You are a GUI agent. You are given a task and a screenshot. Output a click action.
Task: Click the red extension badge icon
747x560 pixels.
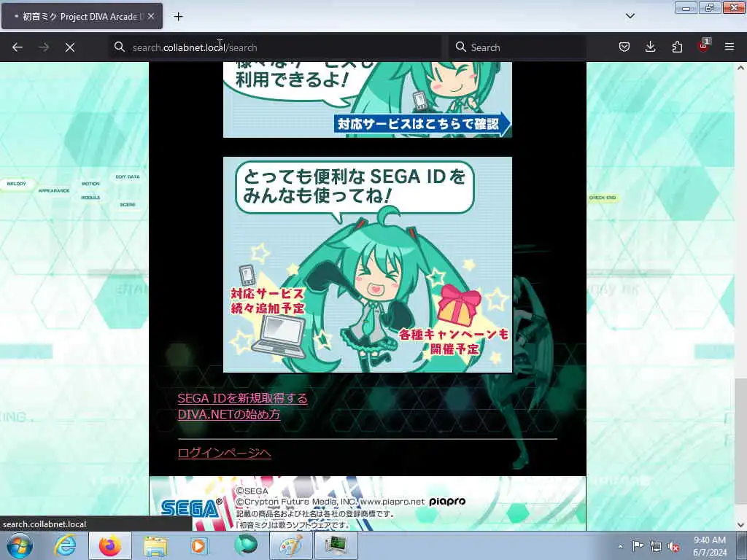pos(703,46)
